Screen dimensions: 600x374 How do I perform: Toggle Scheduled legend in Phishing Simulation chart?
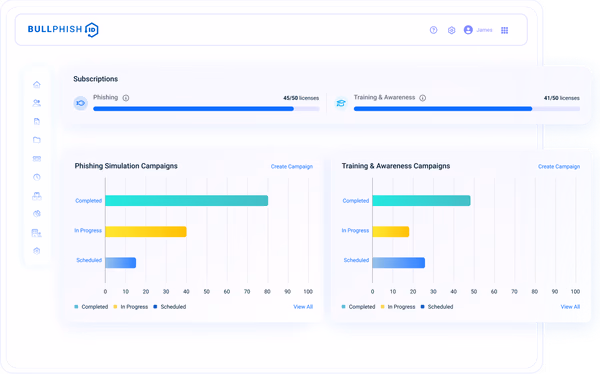170,307
